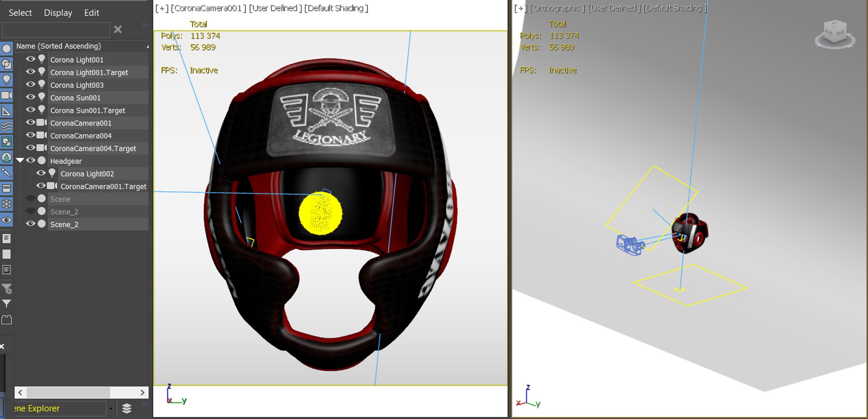Toggle Display XRefs download-arrow icon
The height and width of the screenshot is (419, 868).
coord(6,157)
